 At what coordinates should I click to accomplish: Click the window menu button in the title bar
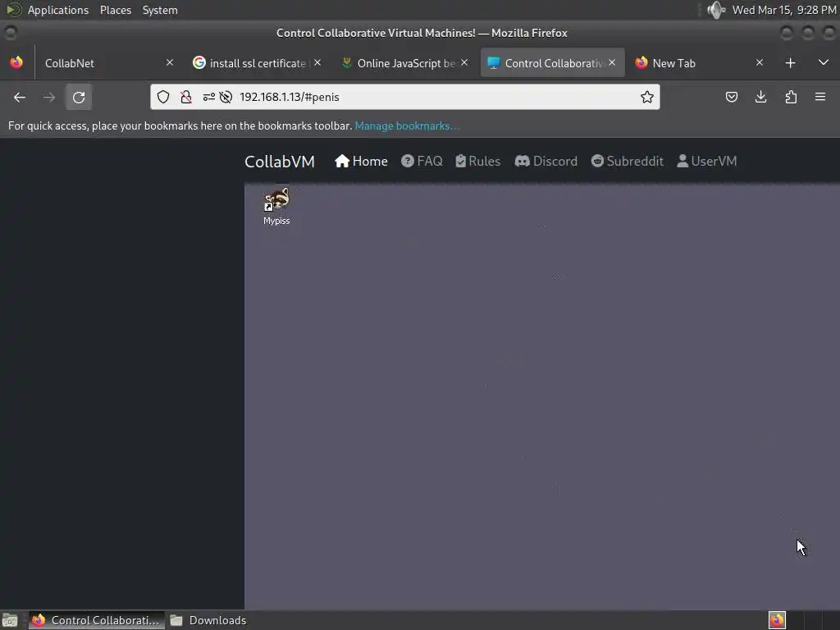10,33
